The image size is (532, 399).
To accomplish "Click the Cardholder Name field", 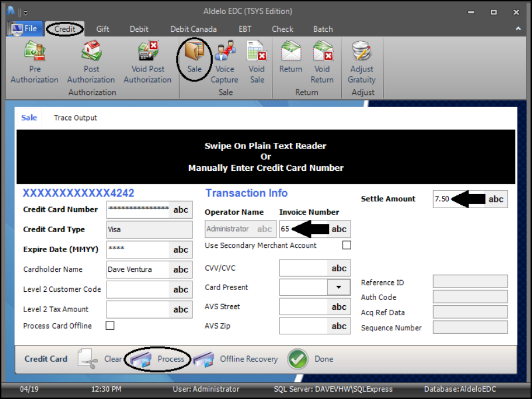I will point(138,270).
